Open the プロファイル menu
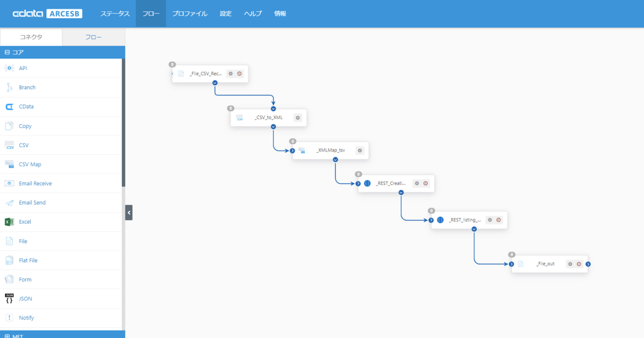Image resolution: width=644 pixels, height=338 pixels. click(189, 13)
